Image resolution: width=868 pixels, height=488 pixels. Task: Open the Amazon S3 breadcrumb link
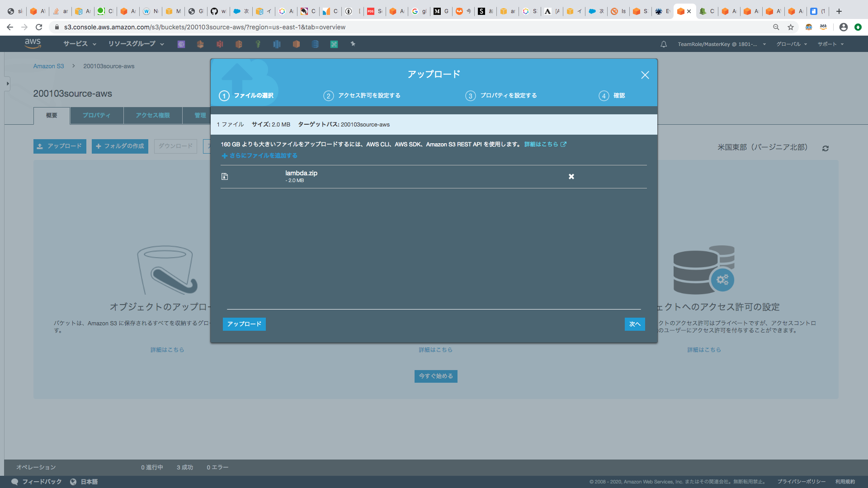pos(48,66)
